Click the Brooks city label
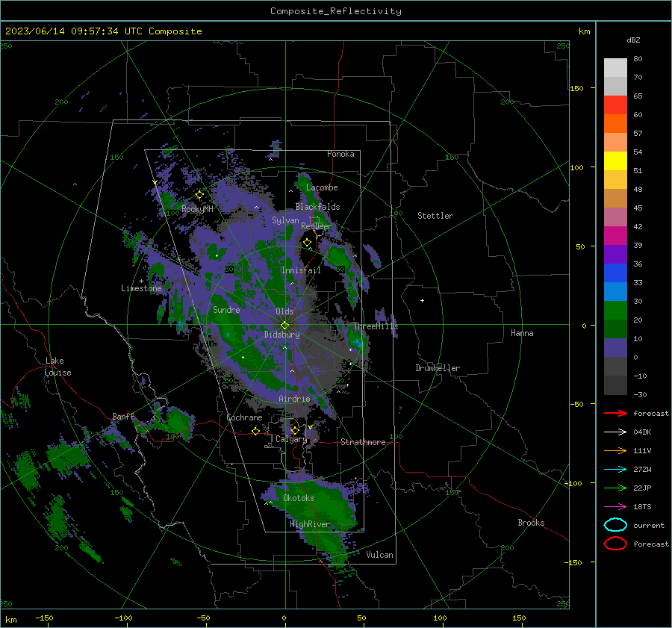The image size is (672, 628). [x=531, y=523]
